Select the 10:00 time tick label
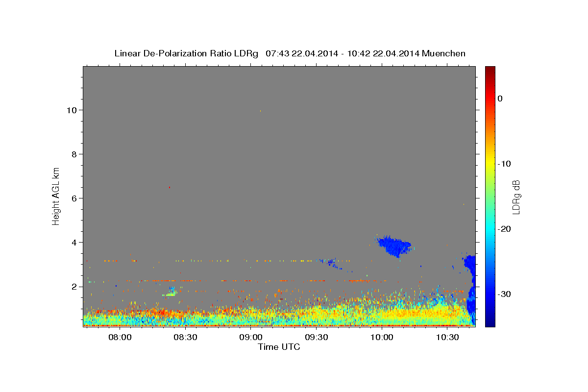This screenshot has height=392, width=588. (382, 338)
